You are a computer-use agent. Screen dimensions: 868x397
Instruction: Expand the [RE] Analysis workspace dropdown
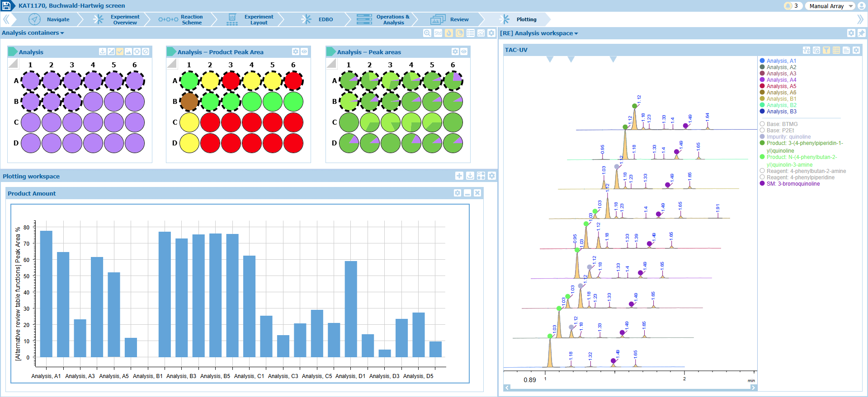539,33
